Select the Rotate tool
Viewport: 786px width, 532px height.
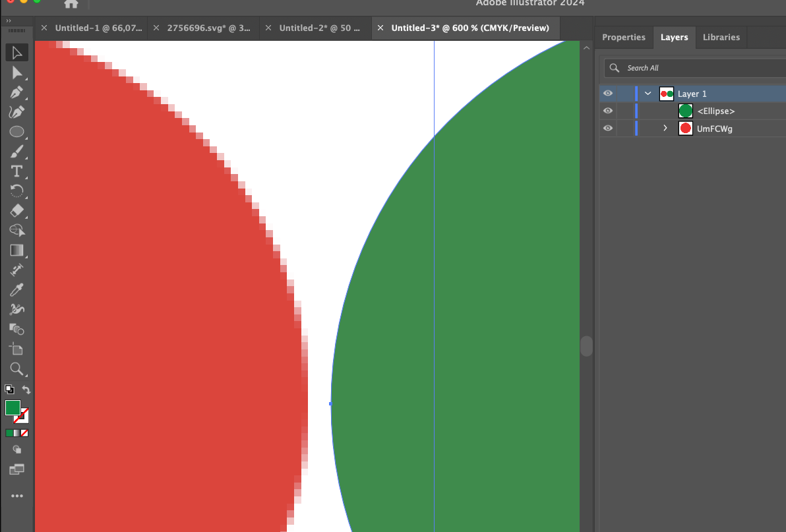pos(16,191)
